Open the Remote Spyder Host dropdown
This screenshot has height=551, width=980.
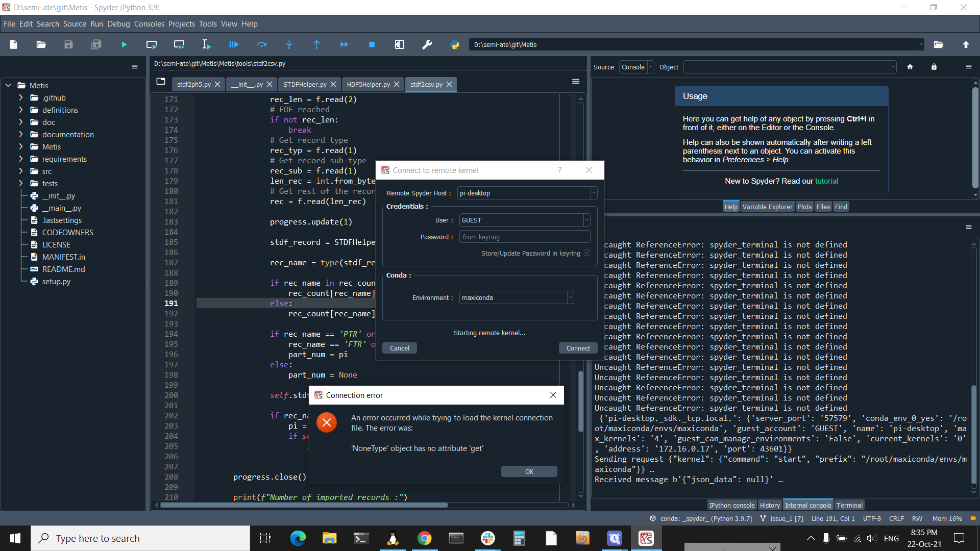[594, 193]
